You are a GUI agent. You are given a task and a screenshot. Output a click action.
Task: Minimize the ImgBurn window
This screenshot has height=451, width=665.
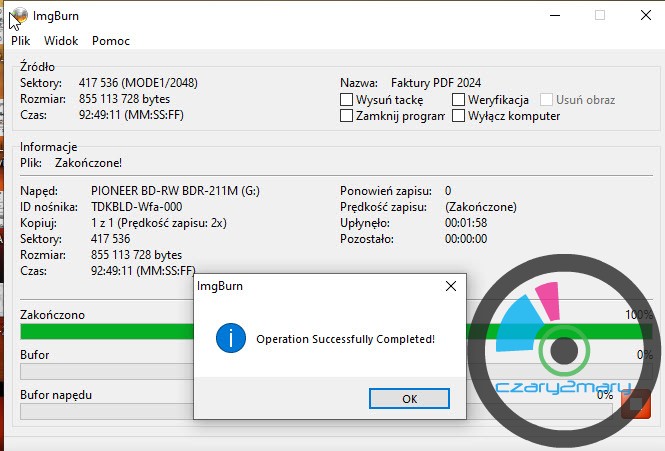point(555,16)
